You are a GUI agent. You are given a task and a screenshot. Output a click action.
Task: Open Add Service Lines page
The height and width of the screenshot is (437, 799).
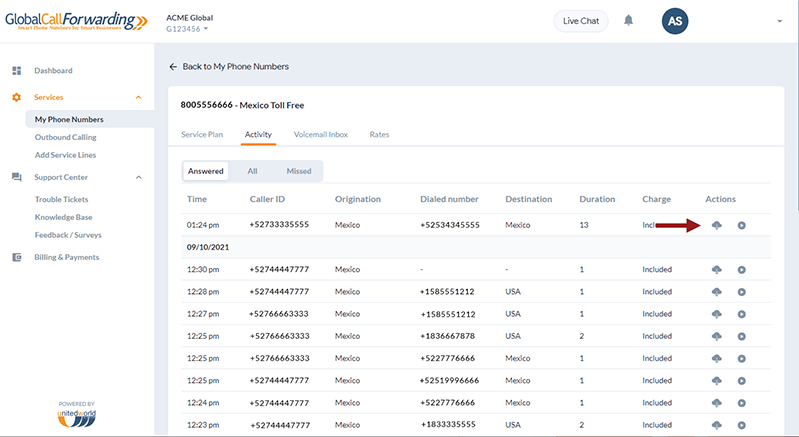point(65,155)
